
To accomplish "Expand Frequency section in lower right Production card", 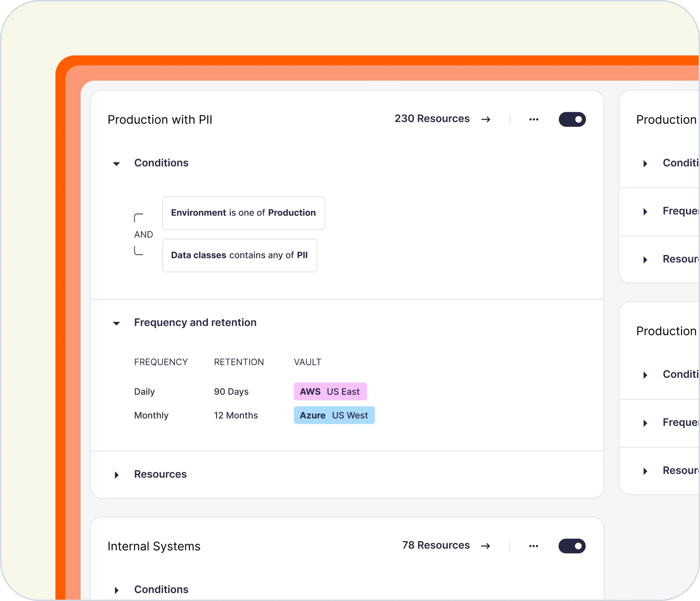I will pyautogui.click(x=645, y=423).
